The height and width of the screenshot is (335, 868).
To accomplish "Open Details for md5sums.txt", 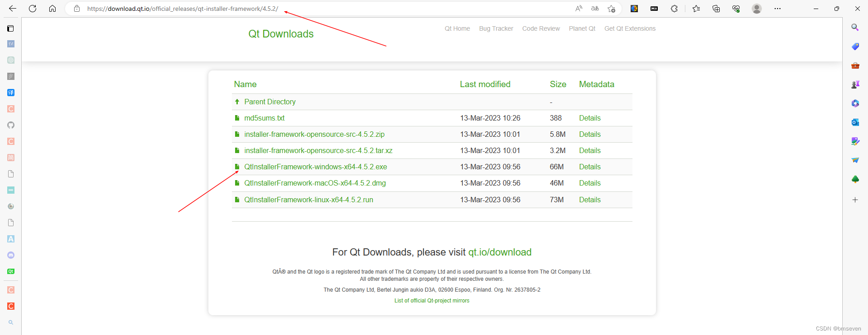I will tap(590, 118).
